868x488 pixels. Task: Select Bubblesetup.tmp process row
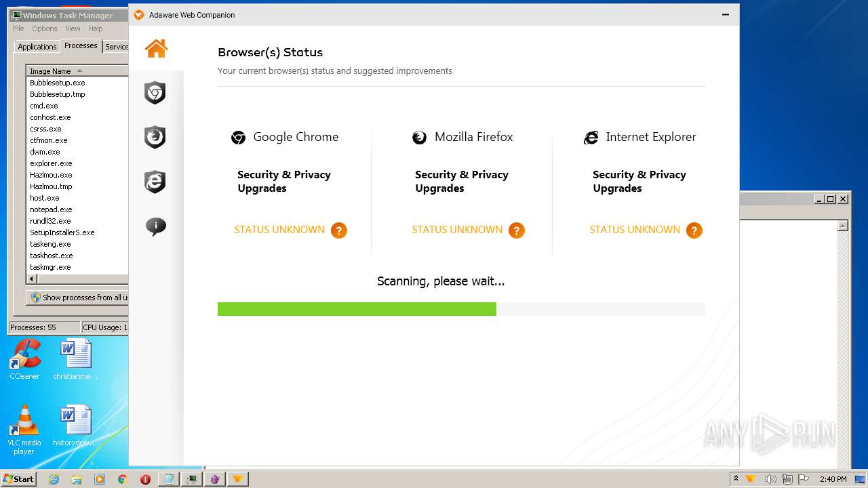77,94
